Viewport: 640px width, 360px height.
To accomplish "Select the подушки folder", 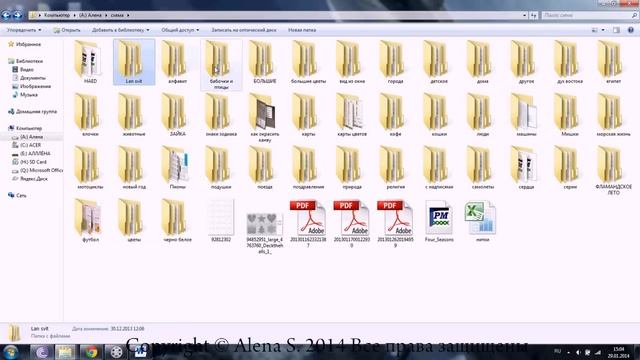I will (221, 167).
